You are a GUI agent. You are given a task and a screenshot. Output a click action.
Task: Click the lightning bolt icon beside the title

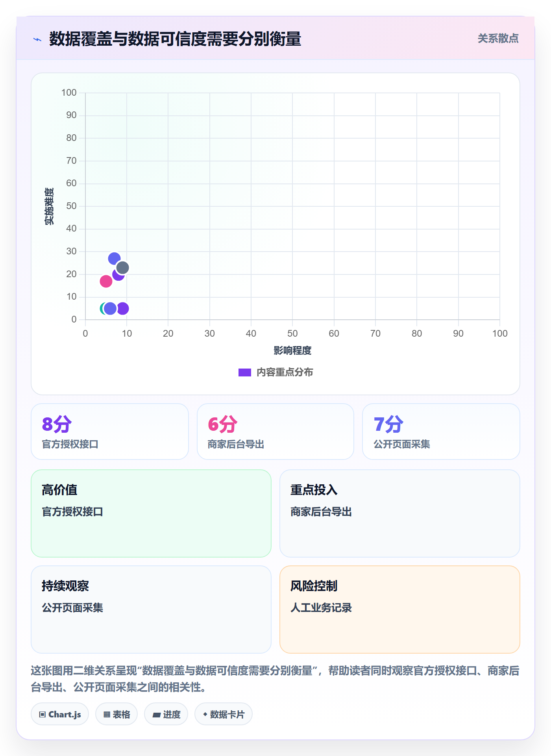pos(37,39)
